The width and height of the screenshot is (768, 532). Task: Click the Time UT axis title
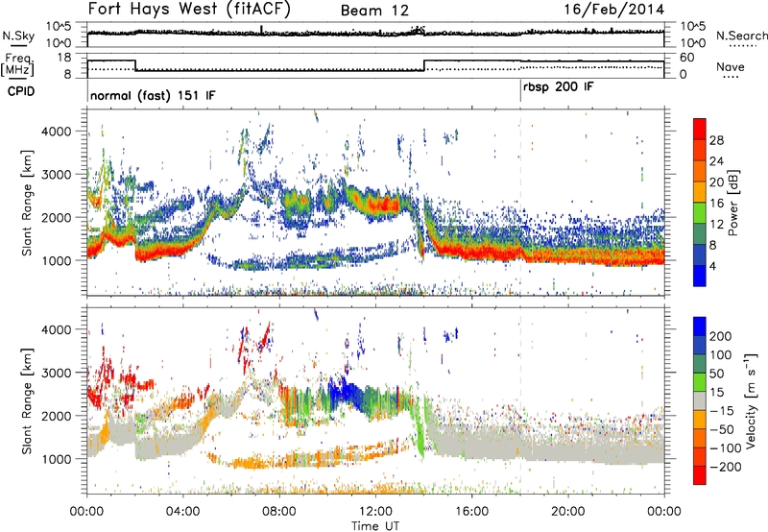point(375,526)
